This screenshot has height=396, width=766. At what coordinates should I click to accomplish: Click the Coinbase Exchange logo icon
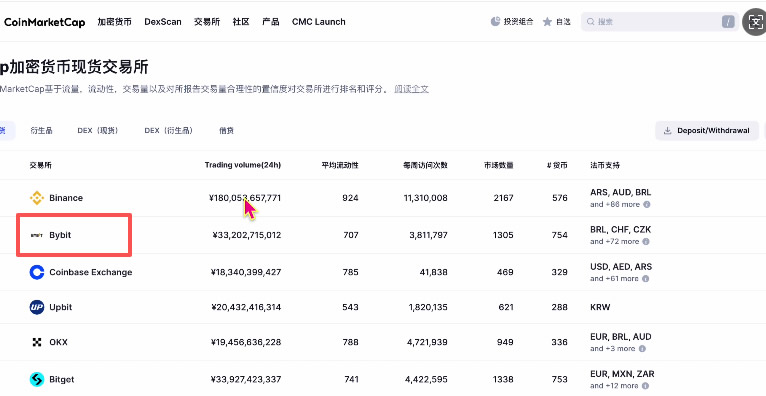tap(37, 272)
